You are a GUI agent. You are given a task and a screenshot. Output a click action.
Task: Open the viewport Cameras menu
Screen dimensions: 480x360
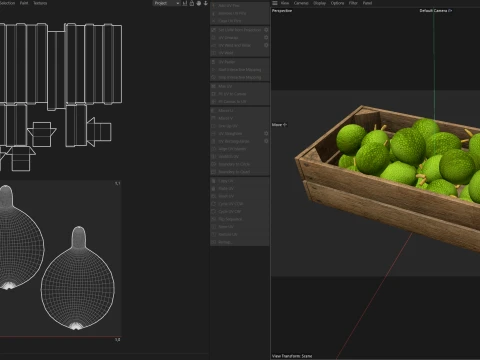tap(301, 3)
